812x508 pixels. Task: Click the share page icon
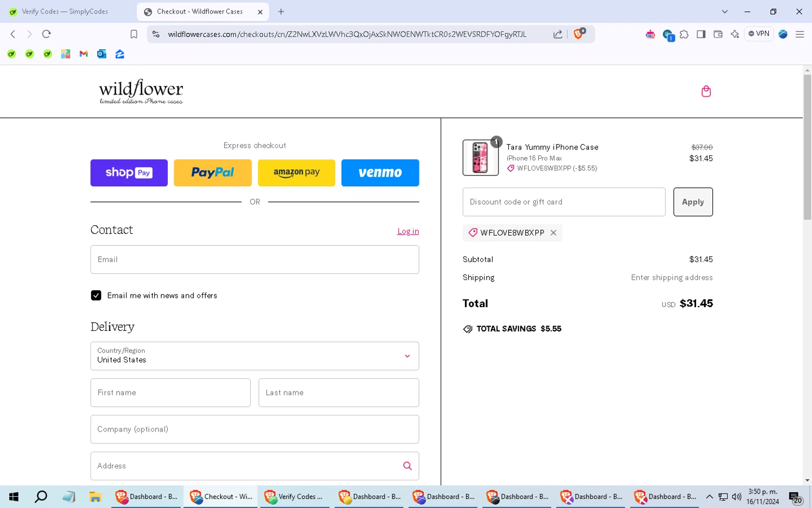[558, 34]
